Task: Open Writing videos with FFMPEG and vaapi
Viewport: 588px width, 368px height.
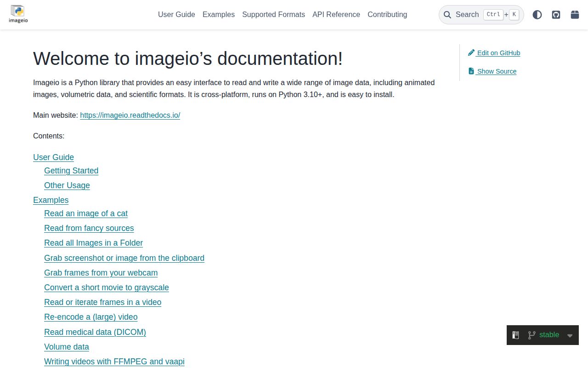Action: click(114, 362)
